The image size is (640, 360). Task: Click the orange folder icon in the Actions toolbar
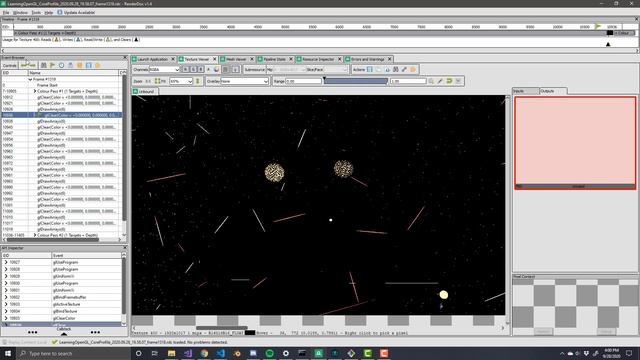413,70
